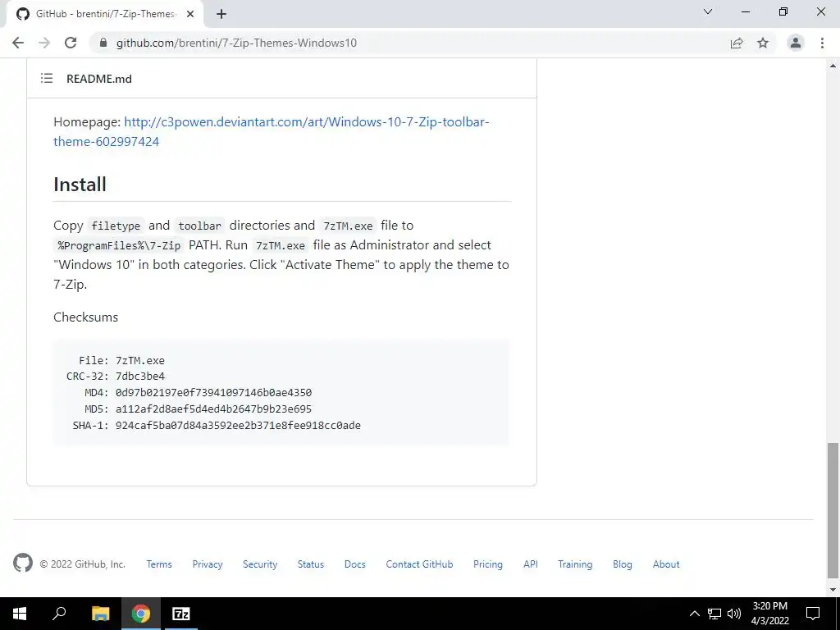Viewport: 840px width, 630px height.
Task: Open the About footer link
Action: click(x=666, y=564)
